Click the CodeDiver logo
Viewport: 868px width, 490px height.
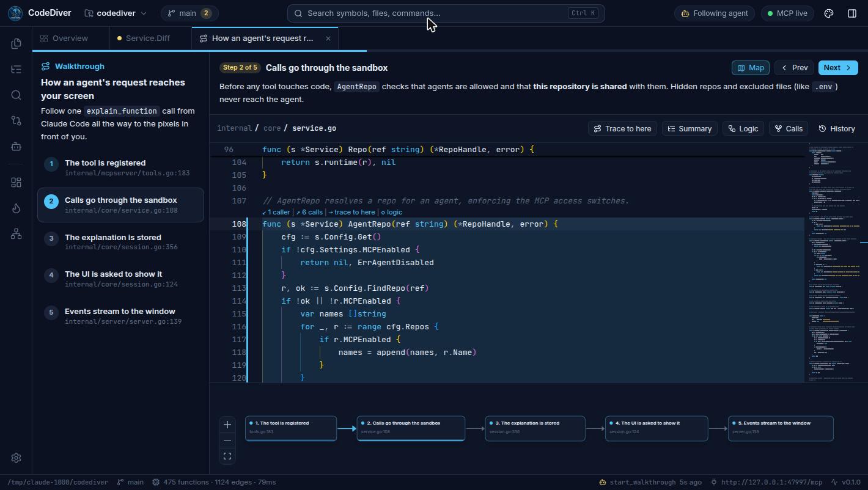[x=15, y=13]
